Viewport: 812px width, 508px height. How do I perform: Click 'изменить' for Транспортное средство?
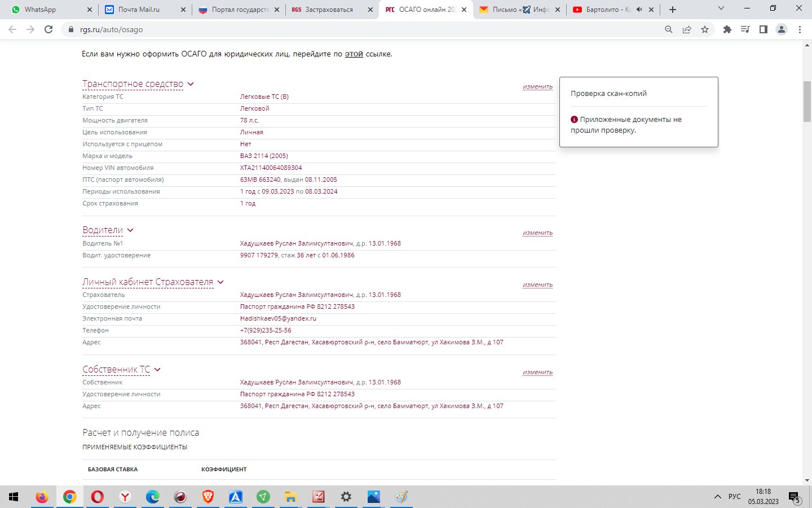point(537,87)
